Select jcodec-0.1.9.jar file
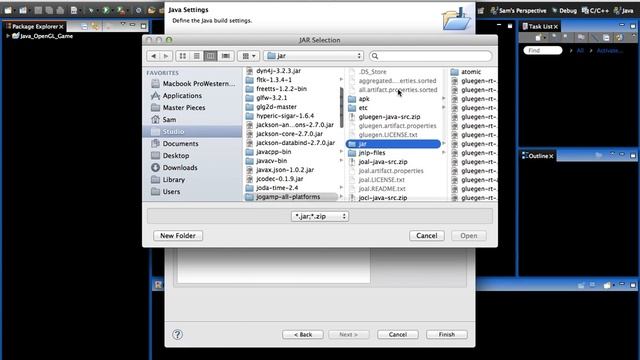Screen dimensions: 640x360 (x=280, y=179)
